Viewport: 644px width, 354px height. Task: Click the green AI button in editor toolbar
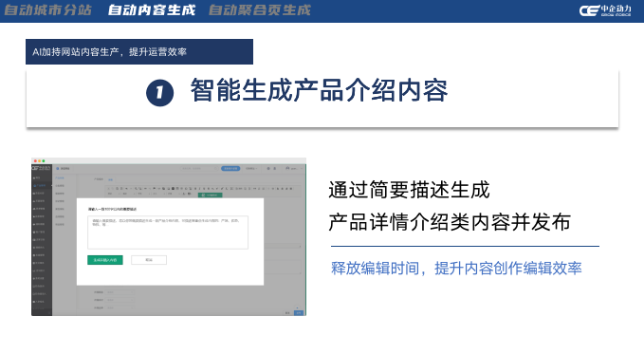pos(211,195)
